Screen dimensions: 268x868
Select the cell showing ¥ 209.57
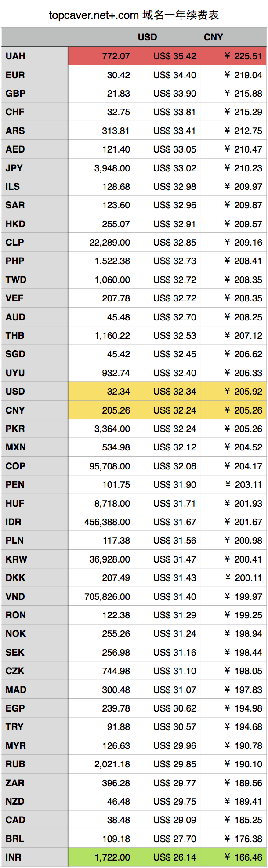pyautogui.click(x=233, y=224)
